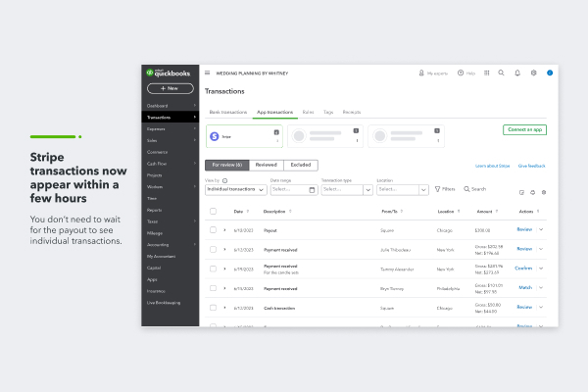Click the QuickBooks logo

click(169, 73)
